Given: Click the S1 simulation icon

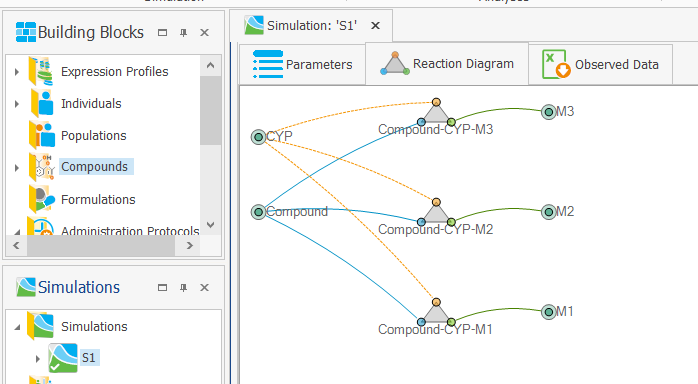Looking at the screenshot, I should pyautogui.click(x=63, y=357).
